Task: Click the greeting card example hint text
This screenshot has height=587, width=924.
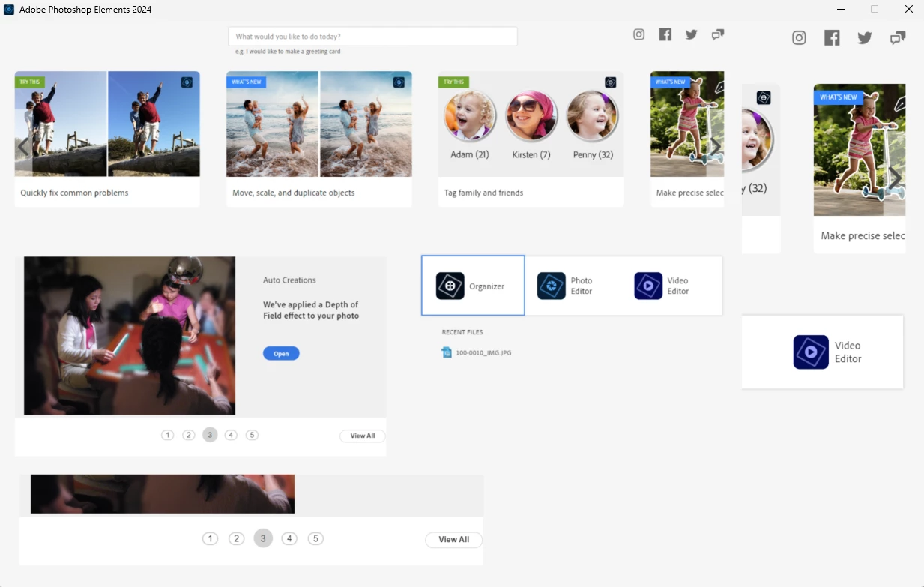Action: tap(288, 52)
